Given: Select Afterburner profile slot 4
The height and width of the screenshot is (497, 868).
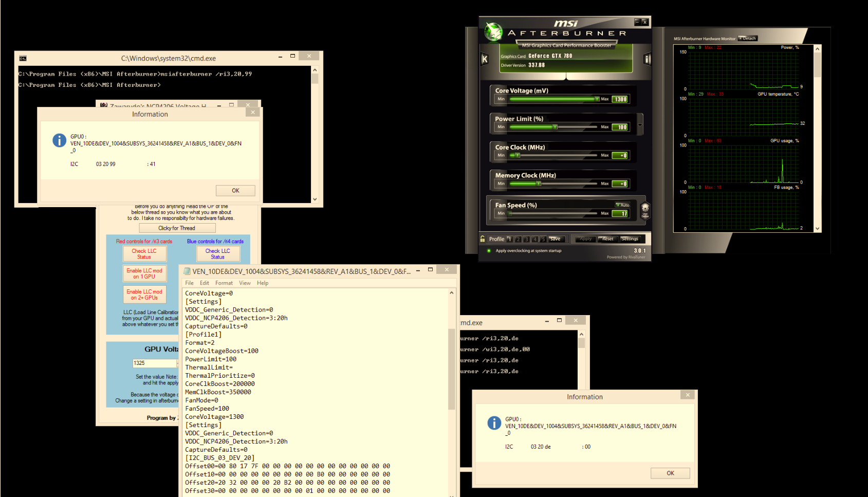Looking at the screenshot, I should (x=534, y=239).
